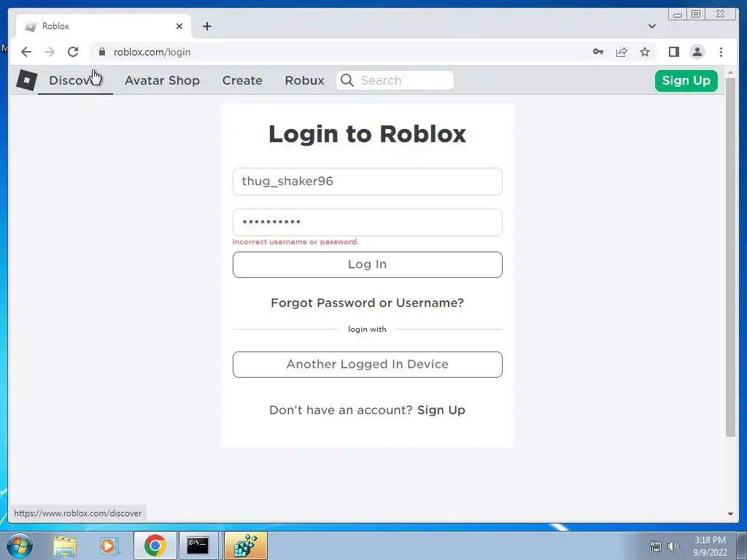This screenshot has width=747, height=560.
Task: Close the Roblox tab
Action: click(x=179, y=26)
